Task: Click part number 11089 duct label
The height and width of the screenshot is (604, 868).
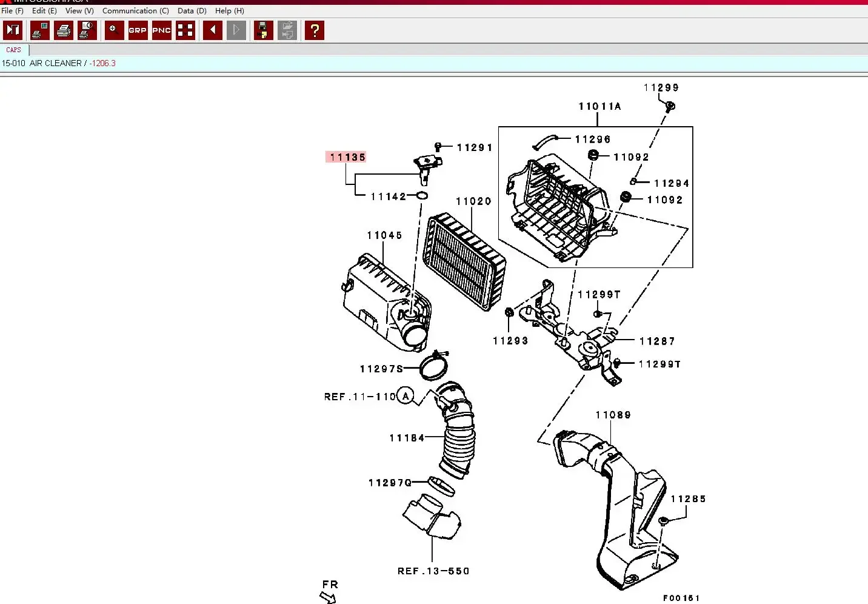Action: coord(613,415)
